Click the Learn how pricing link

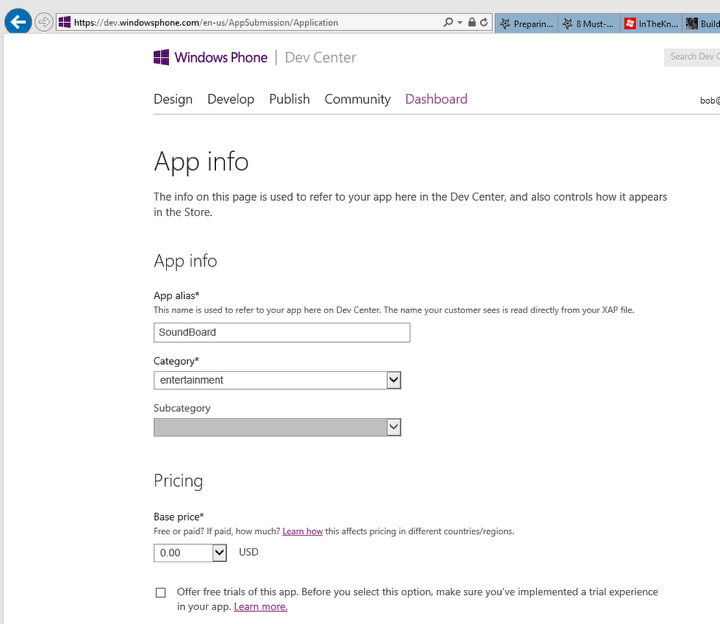(302, 531)
